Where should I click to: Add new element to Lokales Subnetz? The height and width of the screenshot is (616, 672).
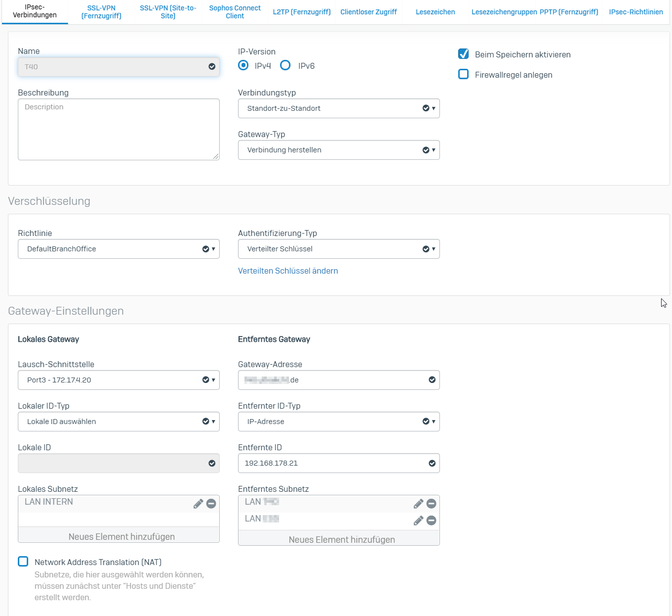pyautogui.click(x=121, y=536)
